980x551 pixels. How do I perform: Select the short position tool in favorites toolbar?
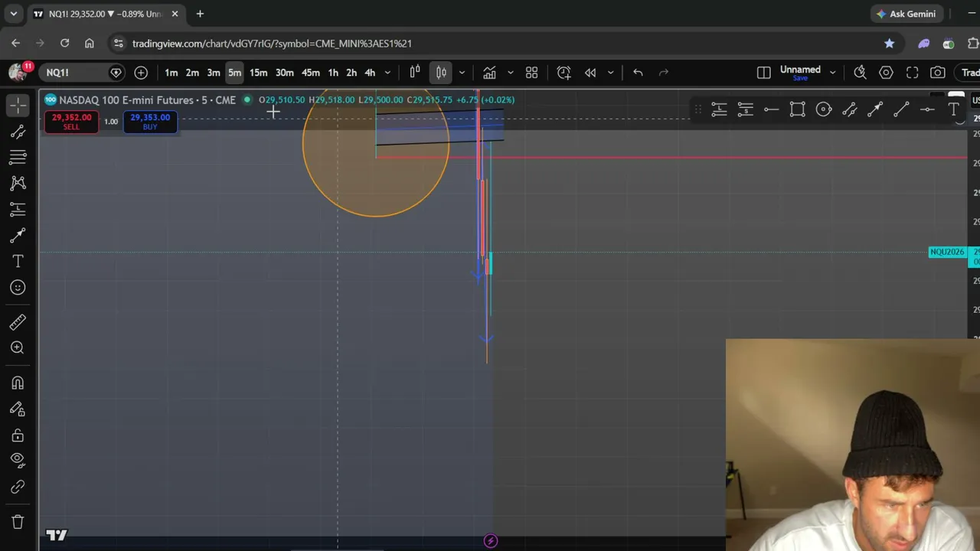[745, 110]
